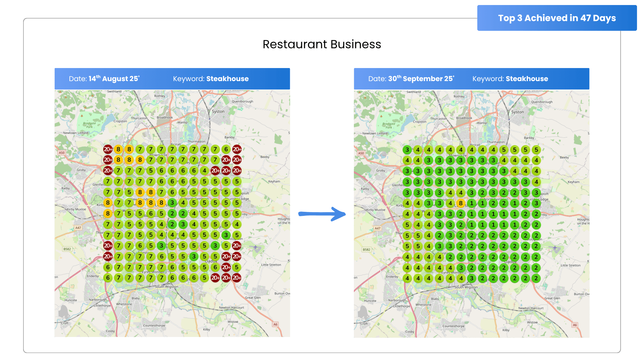Click top-right 5 marker on September map
The width and height of the screenshot is (644, 362).
[x=536, y=150]
